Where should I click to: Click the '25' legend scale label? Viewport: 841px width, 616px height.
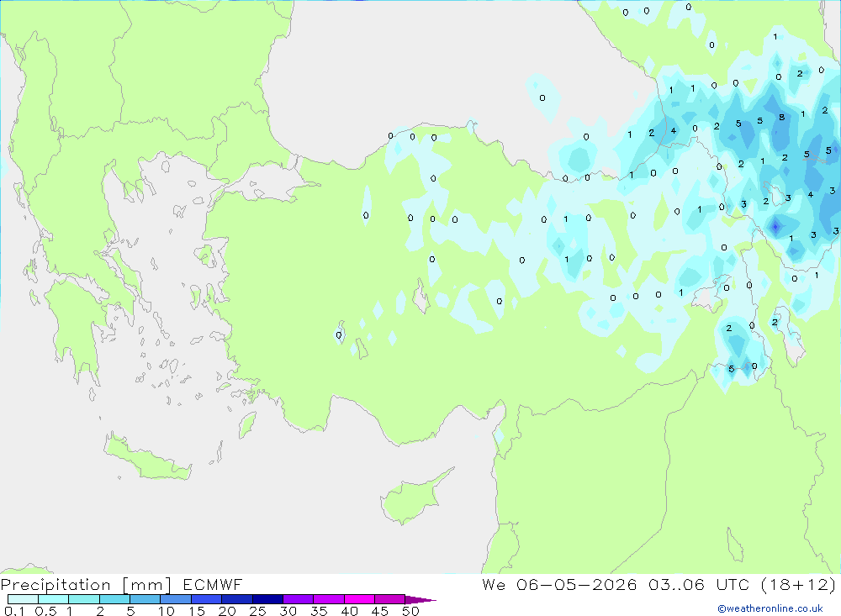[x=257, y=611]
